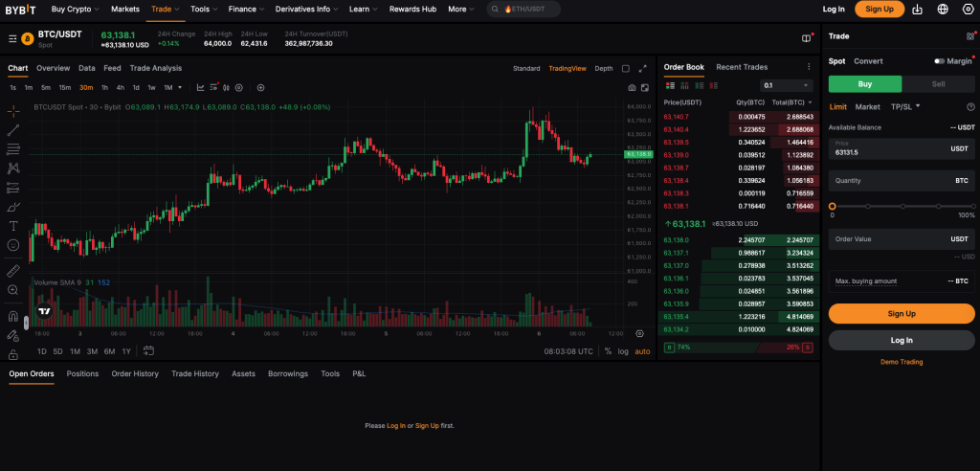Click Log In button in trade panel
Image resolution: width=980 pixels, height=471 pixels.
tap(902, 340)
